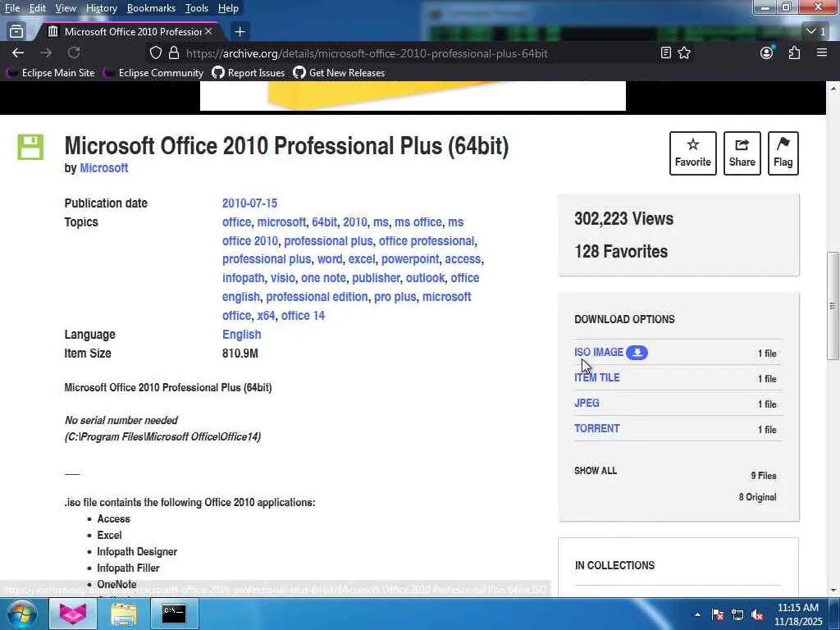Viewport: 840px width, 630px height.
Task: Click the 2010-07-15 publication date link
Action: pyautogui.click(x=249, y=203)
